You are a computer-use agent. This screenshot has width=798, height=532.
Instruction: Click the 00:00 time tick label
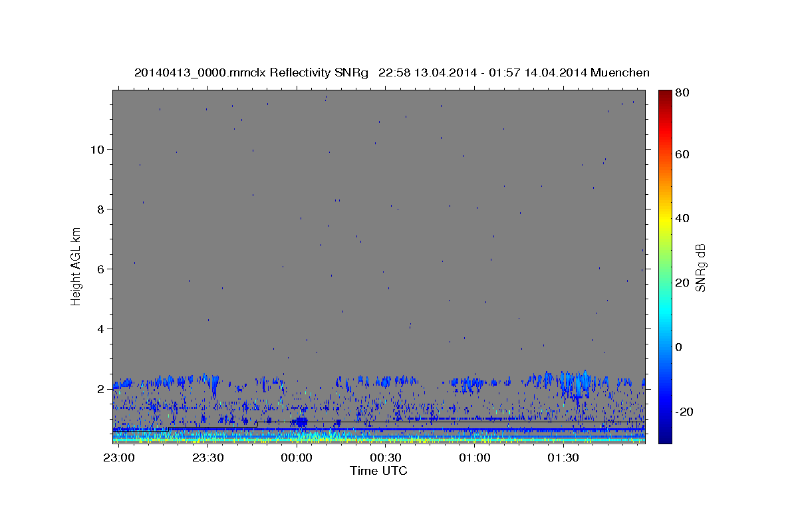coord(297,458)
